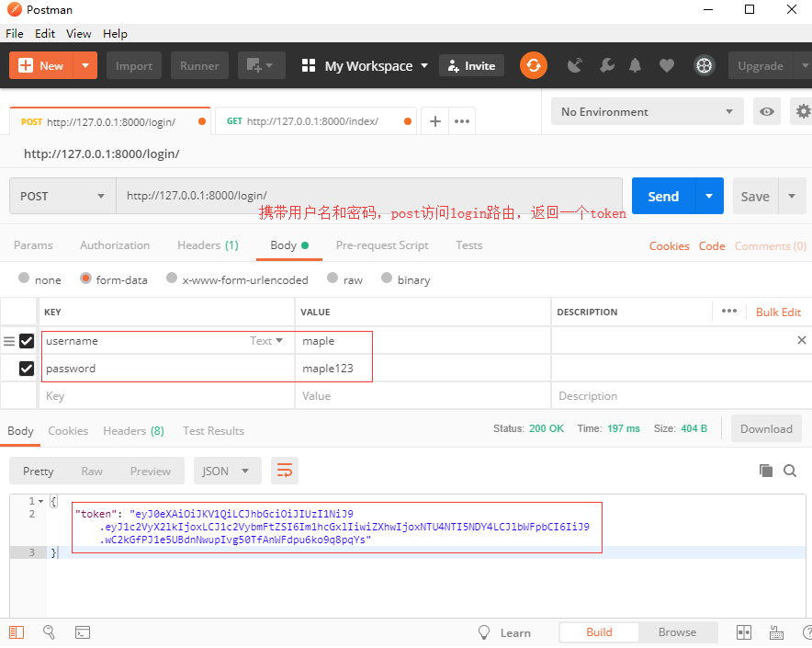The width and height of the screenshot is (812, 648).
Task: Select the raw body type
Action: (x=333, y=278)
